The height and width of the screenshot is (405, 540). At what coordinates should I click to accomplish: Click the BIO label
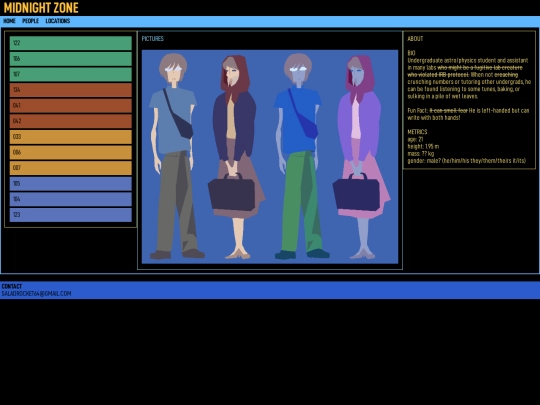click(411, 53)
